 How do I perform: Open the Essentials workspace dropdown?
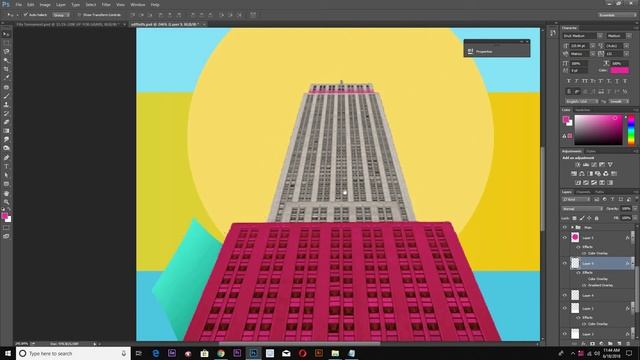tap(617, 15)
